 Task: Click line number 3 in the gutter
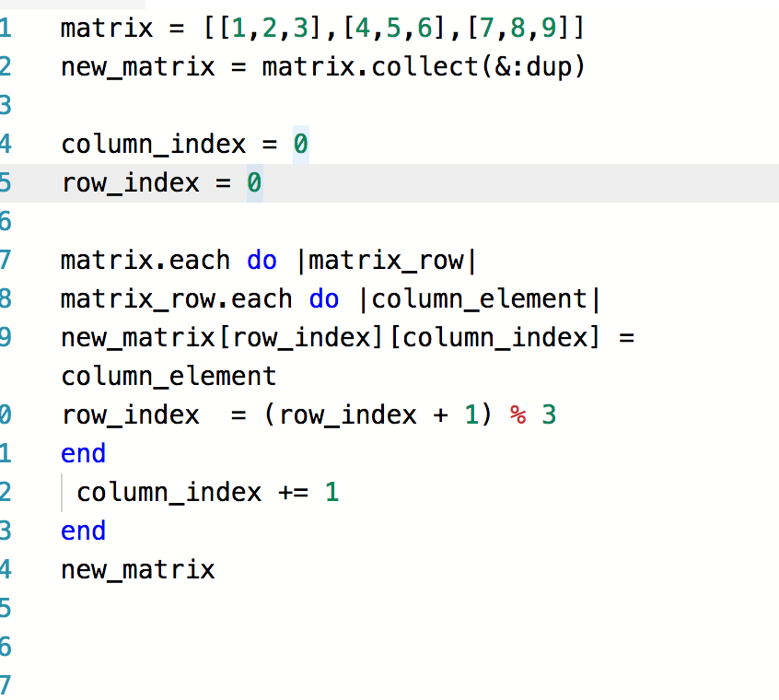pos(6,106)
